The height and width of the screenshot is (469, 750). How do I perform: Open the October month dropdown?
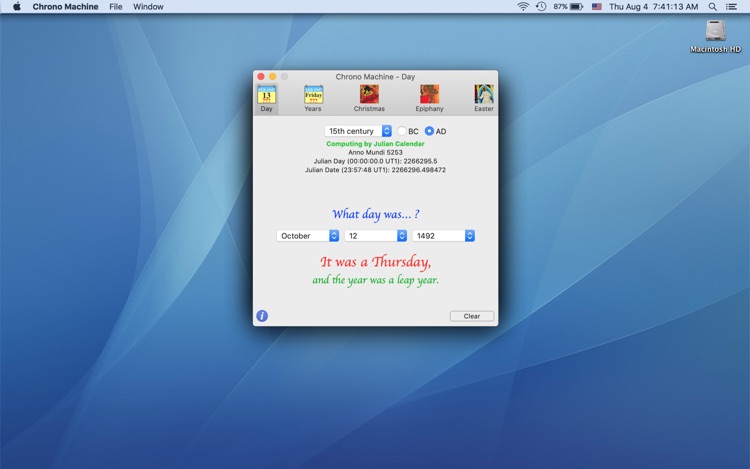(308, 236)
